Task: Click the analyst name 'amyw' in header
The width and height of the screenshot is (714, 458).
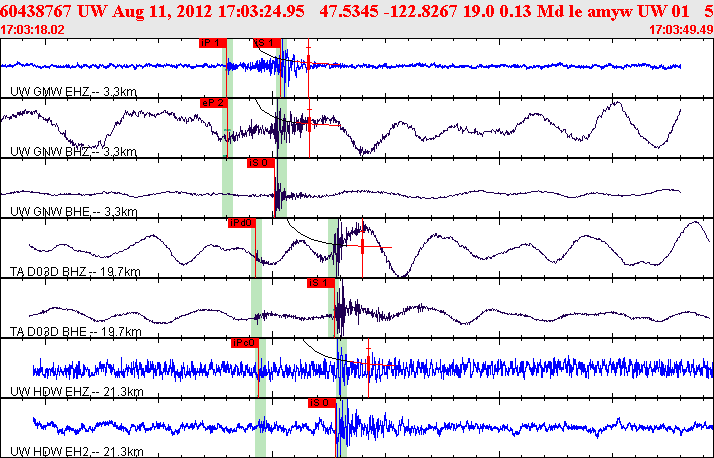Action: tap(610, 11)
